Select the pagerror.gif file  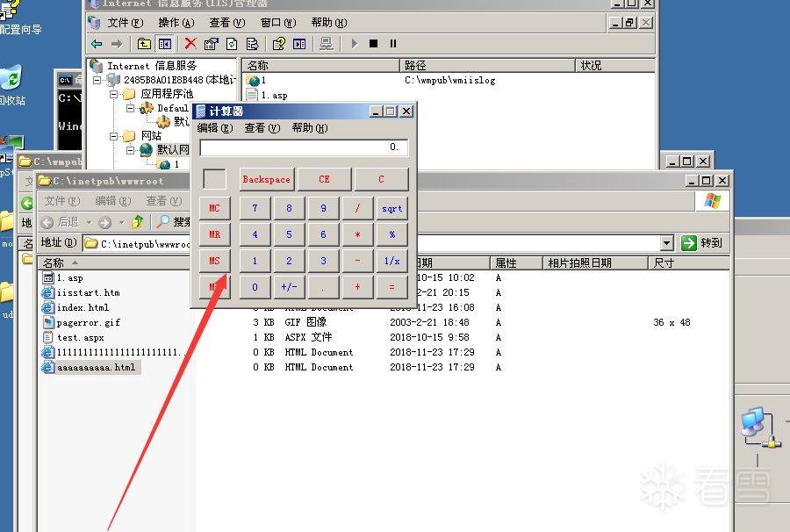[88, 322]
